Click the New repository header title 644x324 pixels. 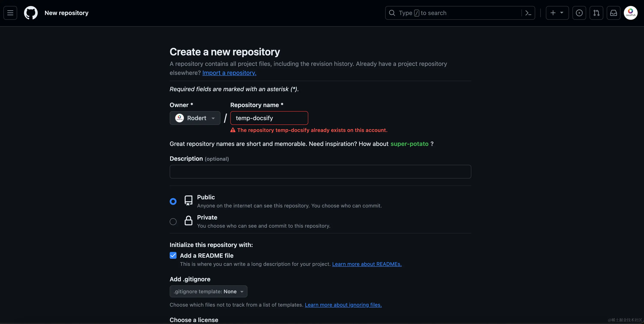pos(66,13)
